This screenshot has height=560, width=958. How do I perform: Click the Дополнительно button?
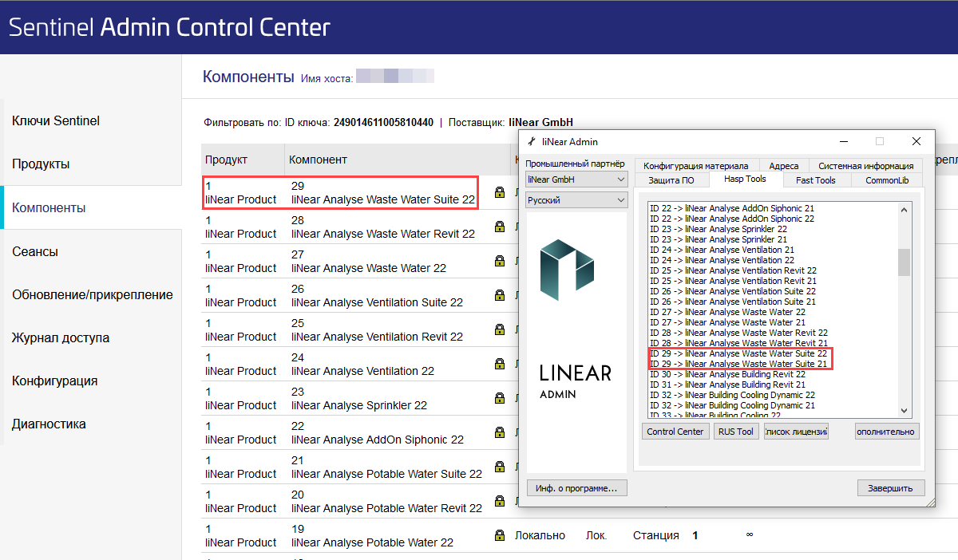887,432
